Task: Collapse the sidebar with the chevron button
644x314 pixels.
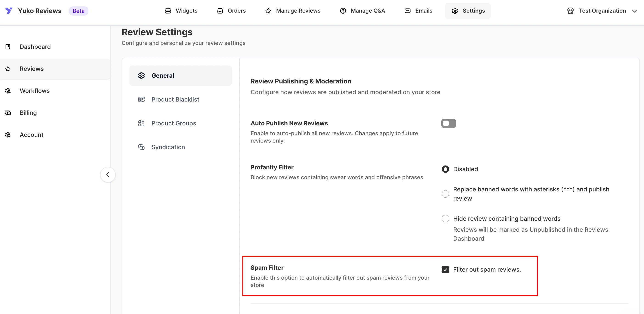Action: pos(108,175)
